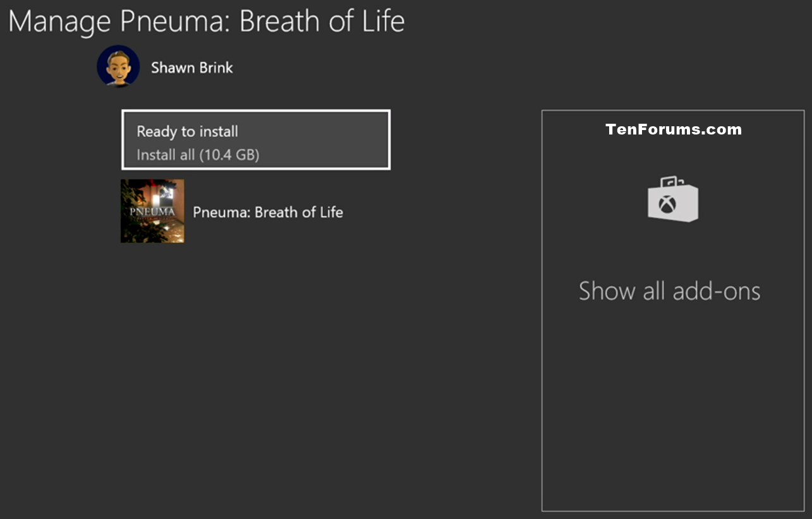
Task: Click the 10.4 GB size label
Action: pyautogui.click(x=229, y=155)
